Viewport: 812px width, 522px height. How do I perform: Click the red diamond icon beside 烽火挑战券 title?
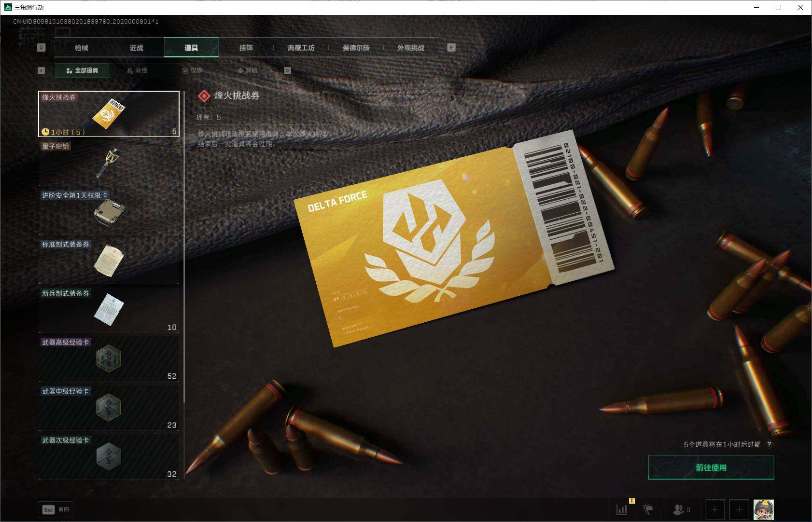click(204, 96)
